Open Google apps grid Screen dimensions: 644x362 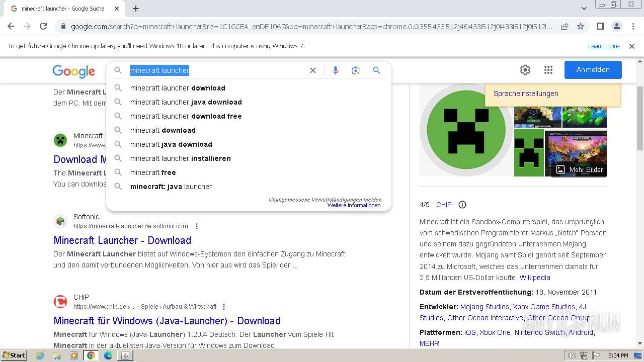(x=548, y=70)
